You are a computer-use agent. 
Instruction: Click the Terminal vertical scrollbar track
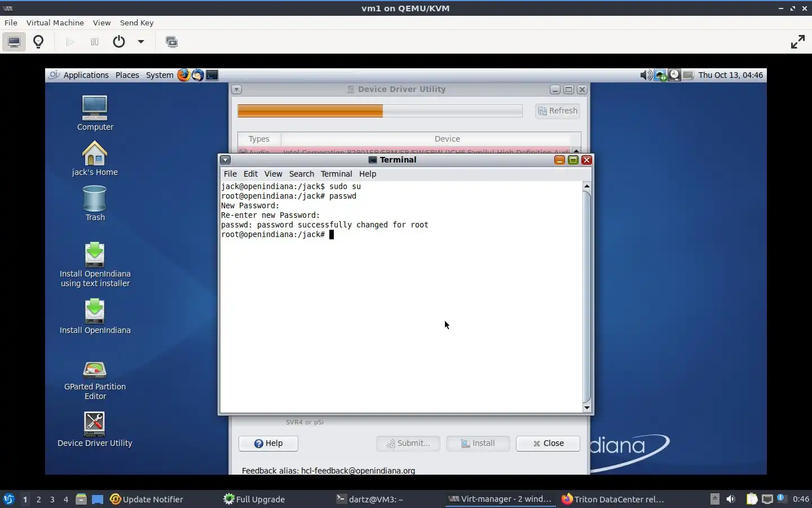click(x=586, y=296)
